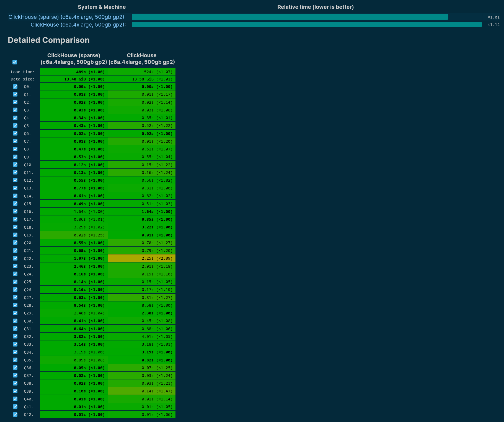Click the ClickHouse ×1.12 relative time bar
Image resolution: width=504 pixels, height=422 pixels.
pos(306,25)
